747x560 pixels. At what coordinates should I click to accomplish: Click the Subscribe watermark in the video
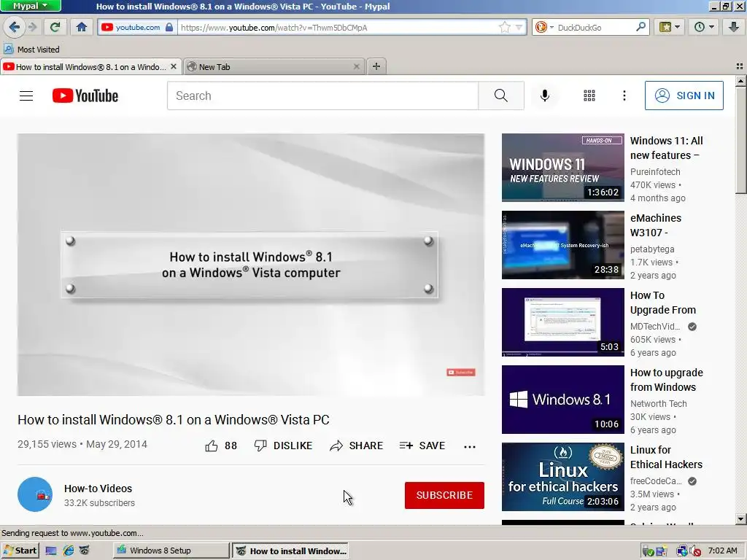[461, 373]
